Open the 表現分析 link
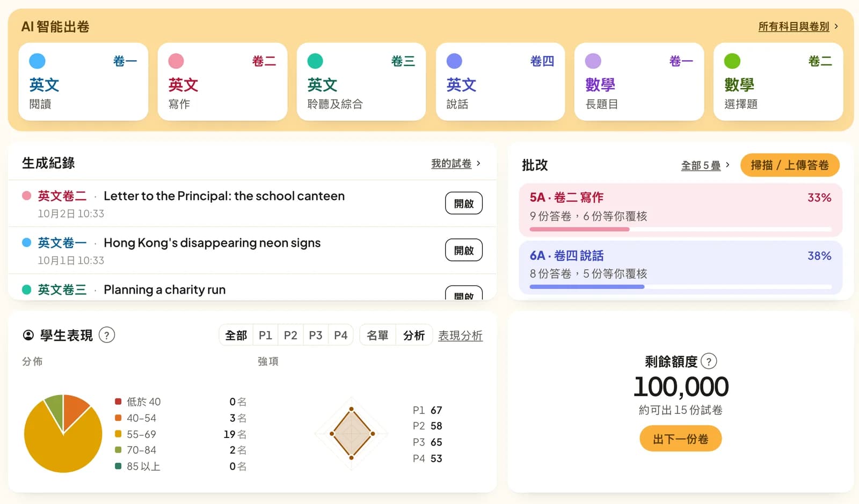 tap(460, 335)
